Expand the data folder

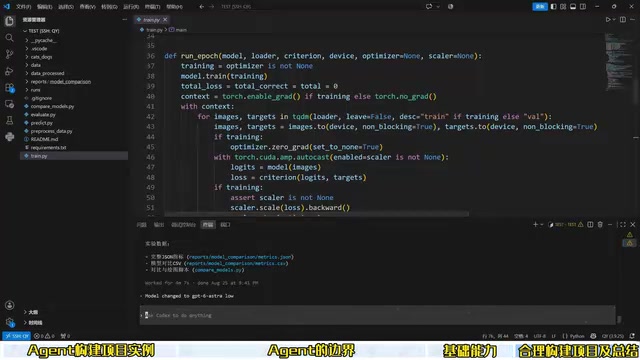(36, 65)
